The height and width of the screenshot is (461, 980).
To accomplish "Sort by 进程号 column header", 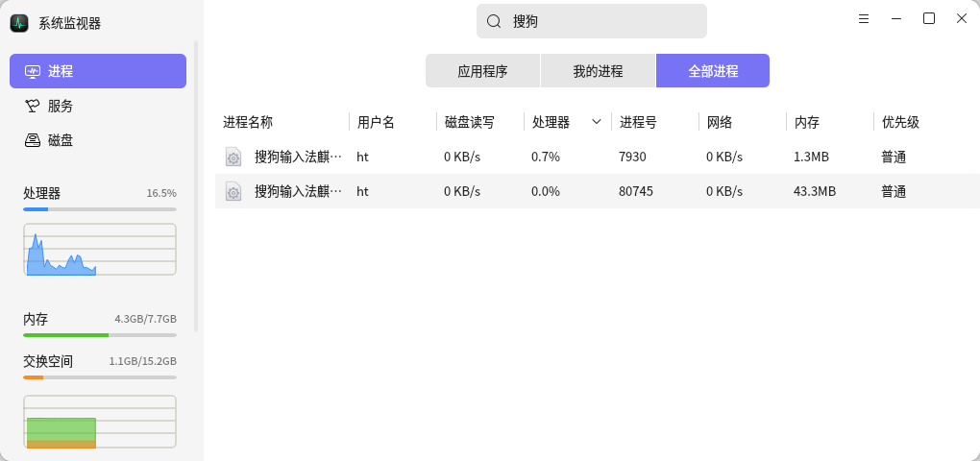I will [x=655, y=122].
